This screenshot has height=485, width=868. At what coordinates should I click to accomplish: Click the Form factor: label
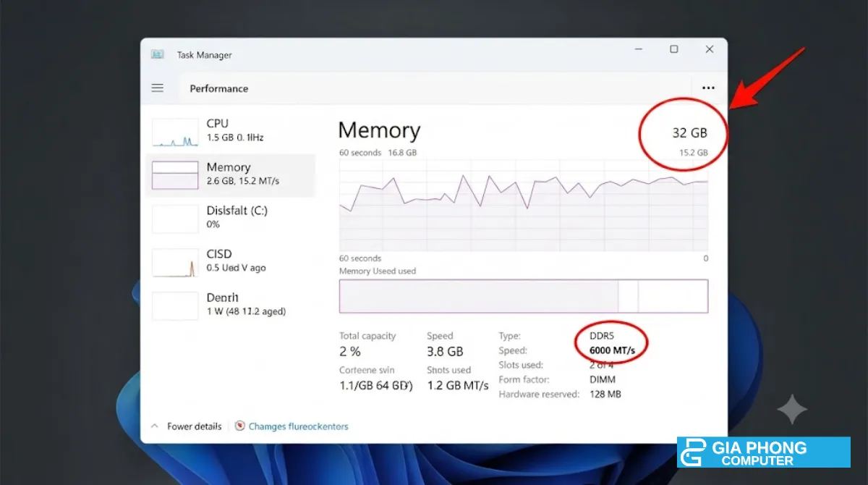point(524,379)
